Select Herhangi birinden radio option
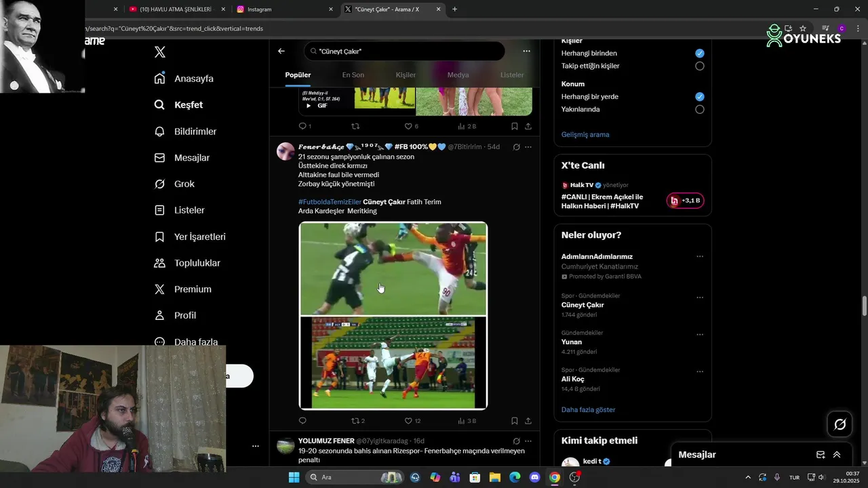The height and width of the screenshot is (488, 868). [x=700, y=54]
